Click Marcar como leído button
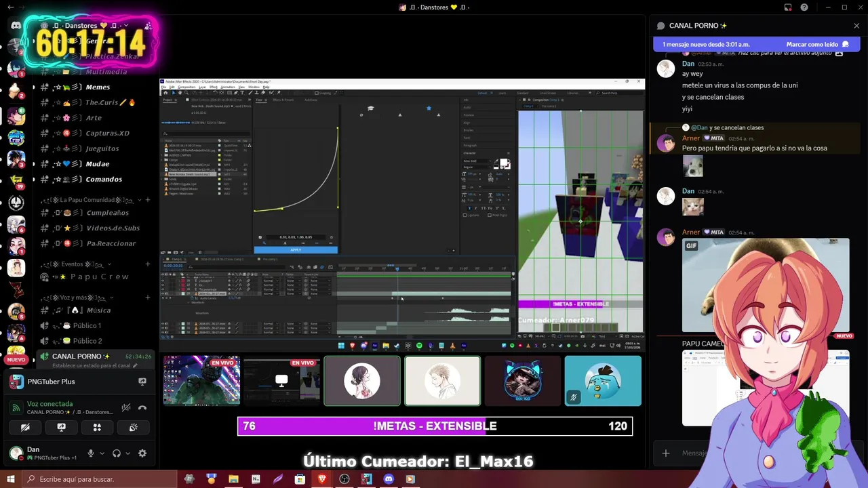 pyautogui.click(x=817, y=44)
